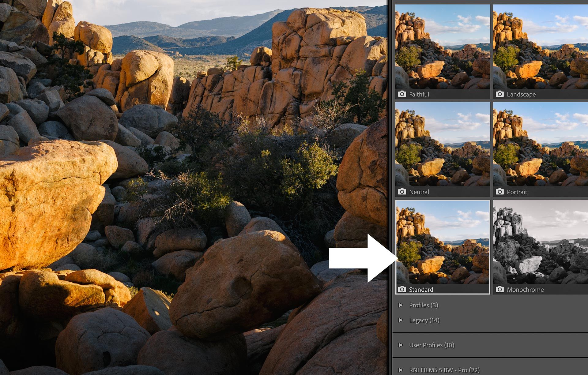Image resolution: width=588 pixels, height=375 pixels.
Task: Click camera icon beside Standard label
Action: (402, 289)
